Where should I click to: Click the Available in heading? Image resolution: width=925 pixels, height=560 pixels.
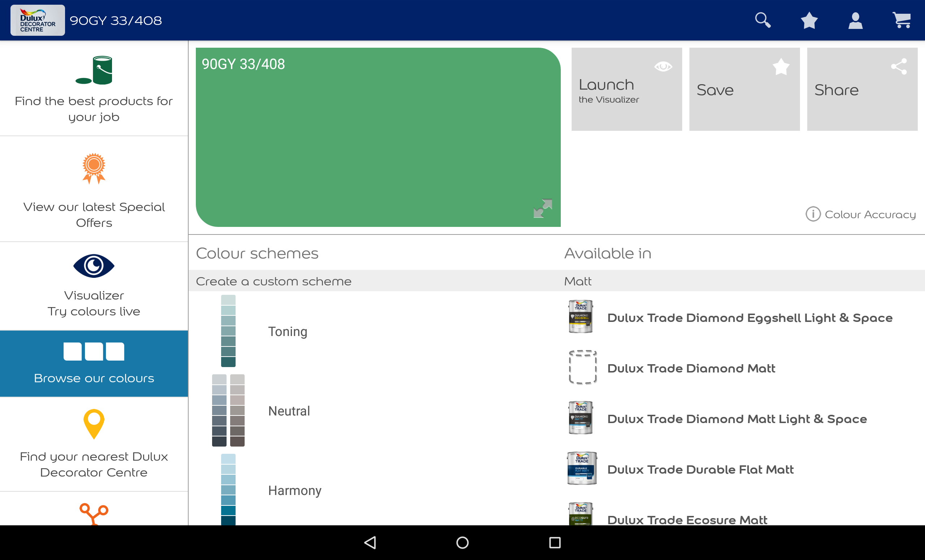click(608, 253)
